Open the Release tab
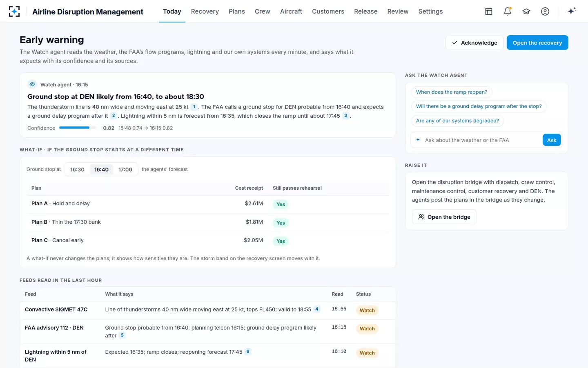 point(366,11)
